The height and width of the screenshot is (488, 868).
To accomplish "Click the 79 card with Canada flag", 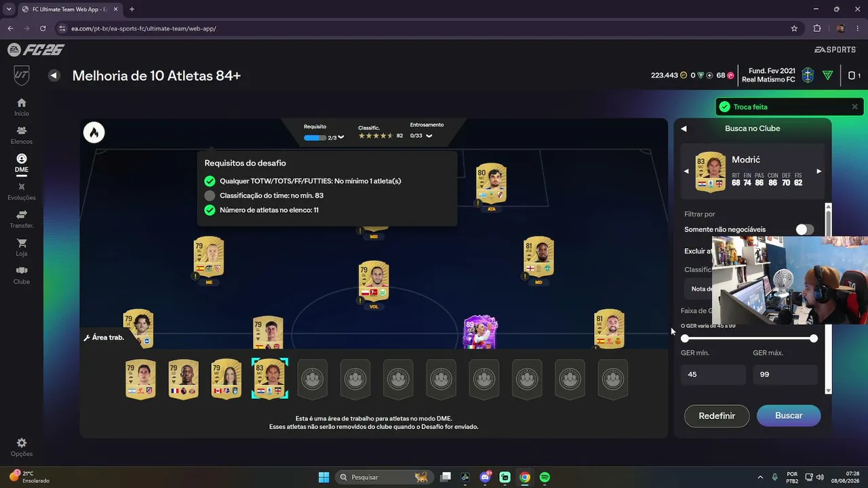I will pyautogui.click(x=226, y=379).
